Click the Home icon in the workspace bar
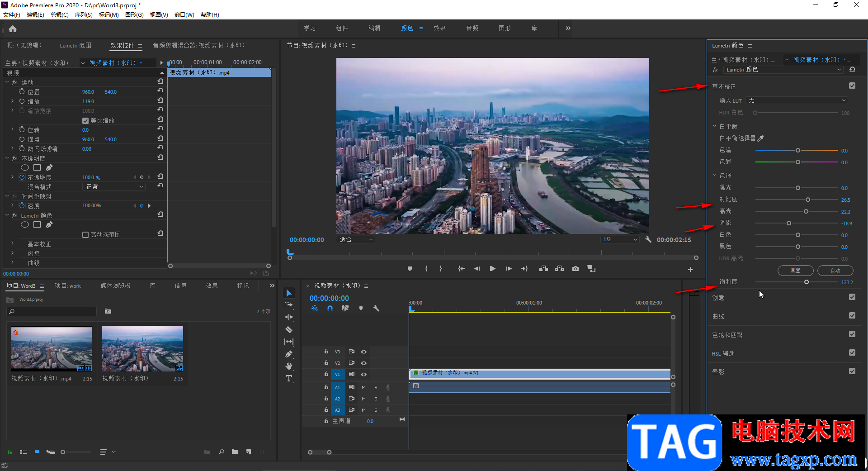868x471 pixels. point(13,29)
